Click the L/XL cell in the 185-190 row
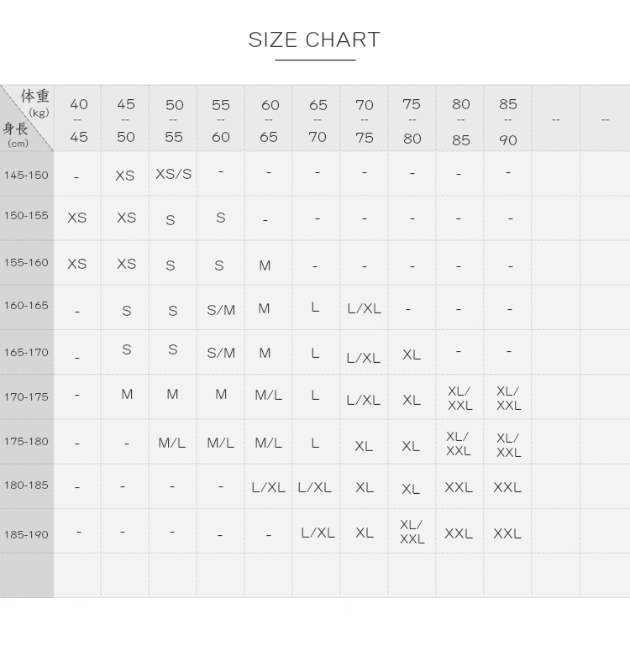The height and width of the screenshot is (672, 630). point(318,533)
